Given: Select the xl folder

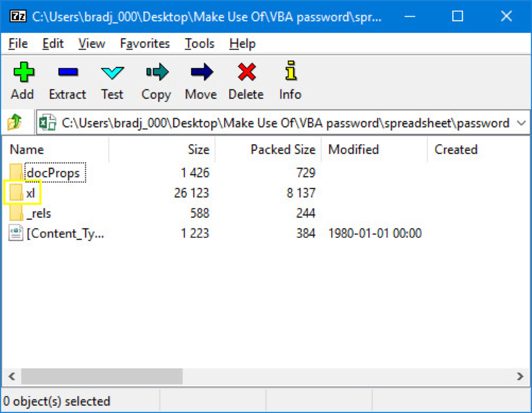Looking at the screenshot, I should (x=31, y=193).
